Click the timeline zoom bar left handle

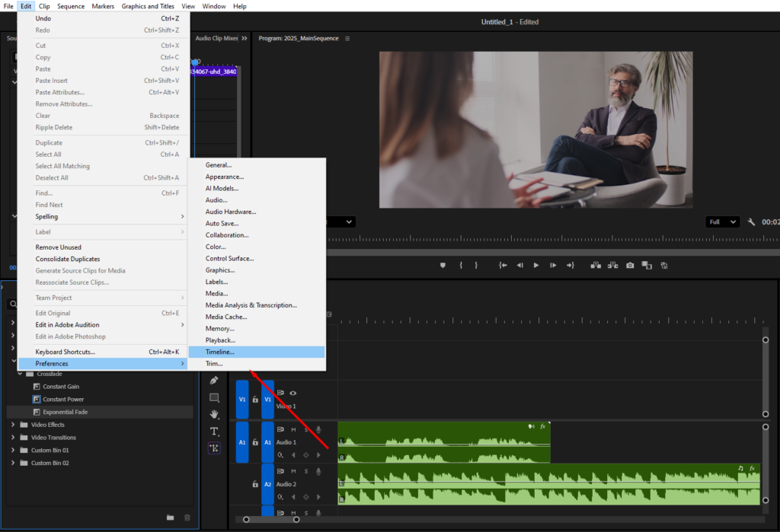click(246, 520)
